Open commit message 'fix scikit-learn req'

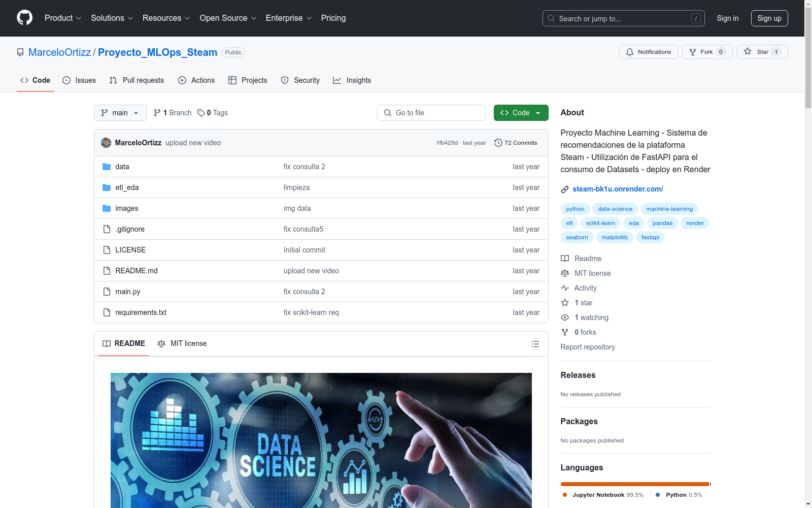[x=311, y=312]
